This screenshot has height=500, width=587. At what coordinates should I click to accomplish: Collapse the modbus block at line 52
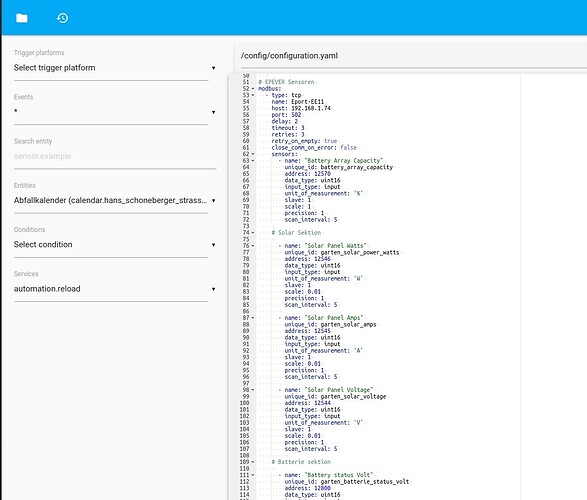[253, 89]
